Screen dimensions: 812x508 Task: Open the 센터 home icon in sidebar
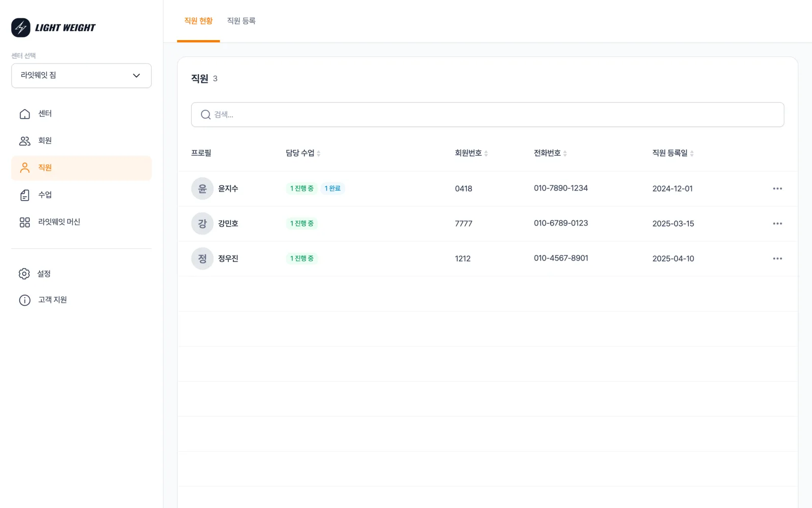point(25,114)
